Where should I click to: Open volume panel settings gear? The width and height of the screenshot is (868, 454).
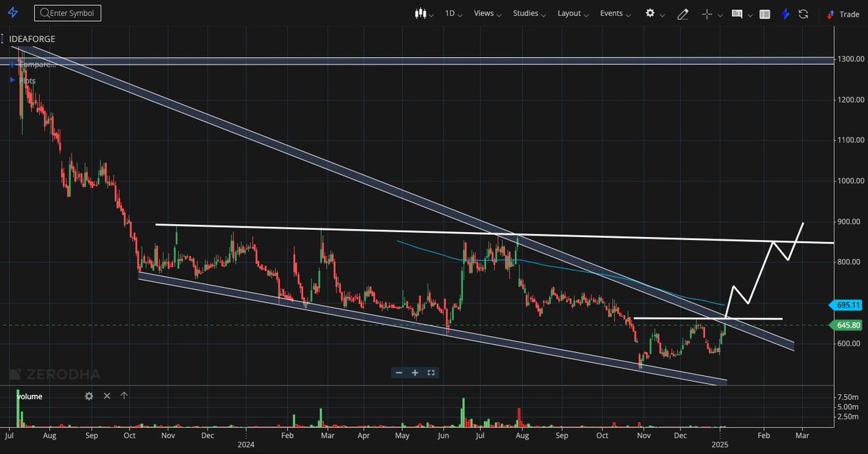click(x=89, y=395)
